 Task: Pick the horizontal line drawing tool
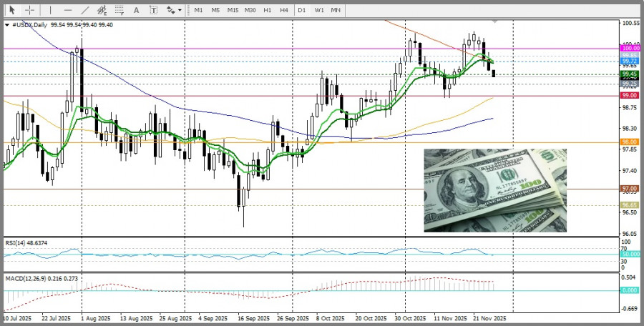68,10
